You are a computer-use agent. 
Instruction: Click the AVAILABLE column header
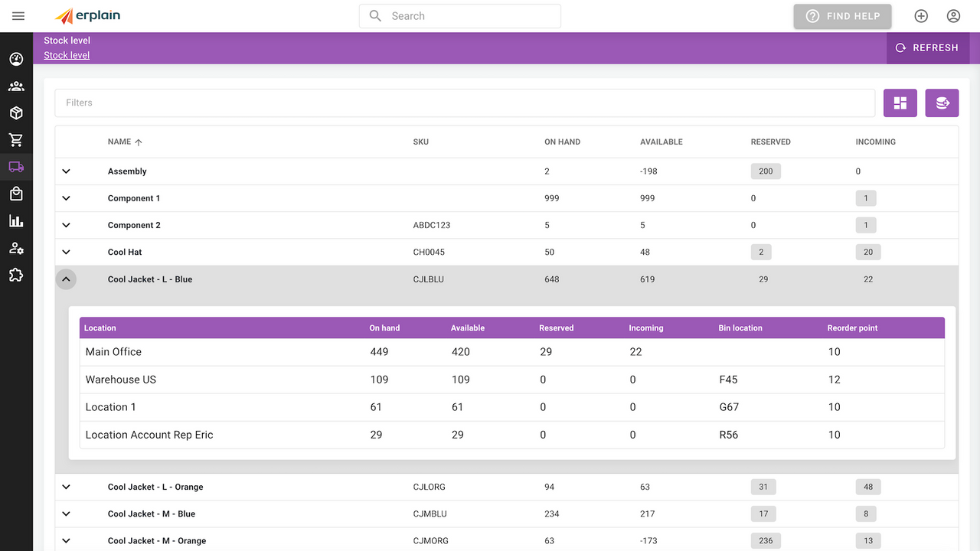pos(661,142)
